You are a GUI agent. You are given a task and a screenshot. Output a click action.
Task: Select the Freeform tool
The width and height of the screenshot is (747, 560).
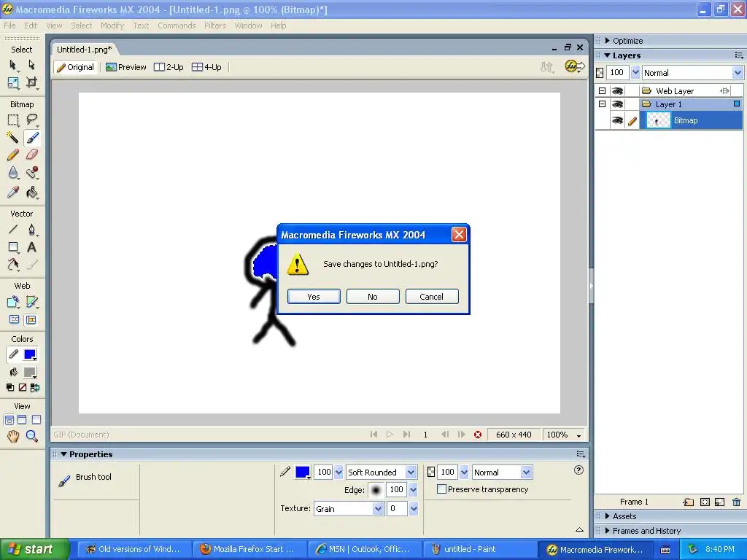[13, 264]
